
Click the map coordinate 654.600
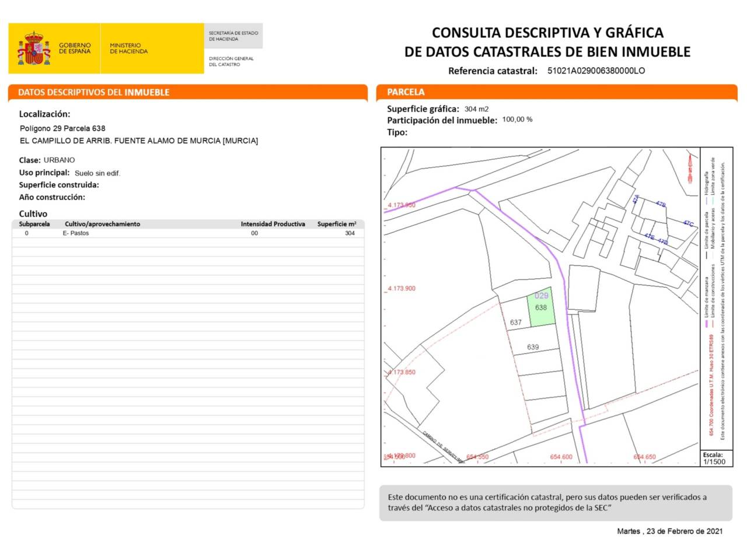(x=561, y=457)
